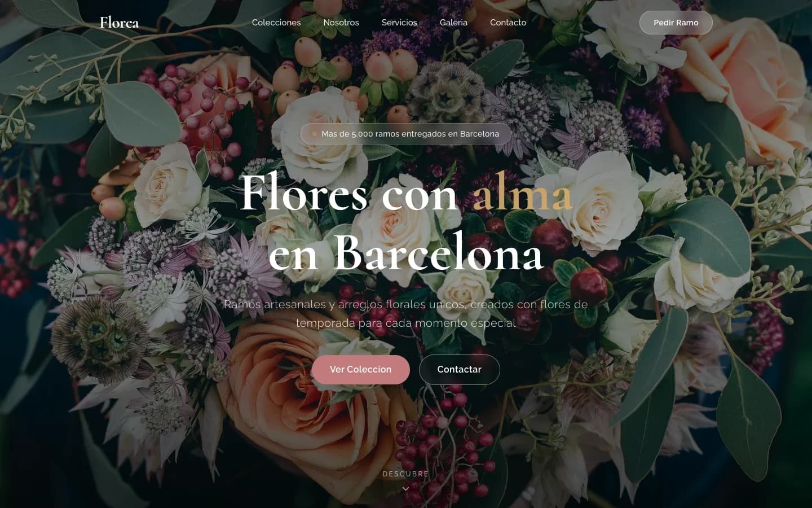Click the Florea logo

click(x=119, y=23)
